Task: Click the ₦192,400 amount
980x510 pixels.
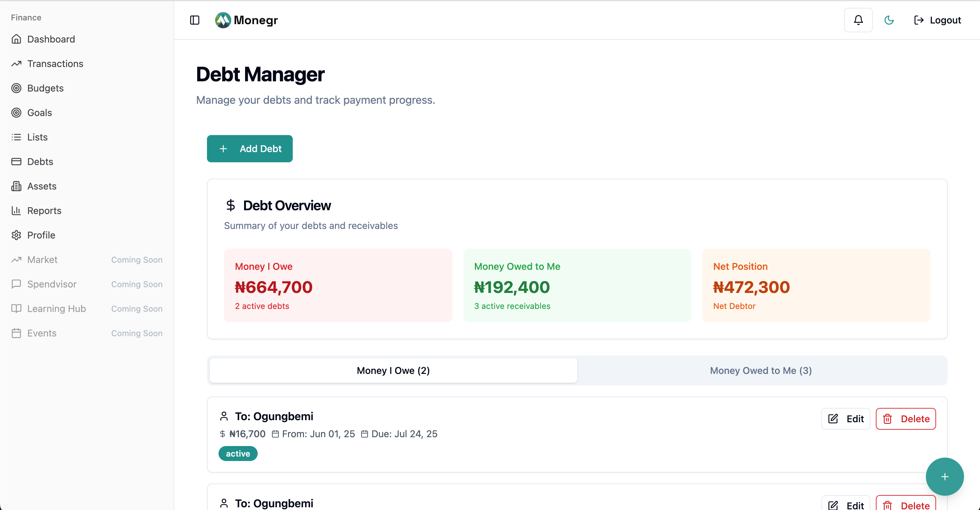Action: (x=512, y=287)
